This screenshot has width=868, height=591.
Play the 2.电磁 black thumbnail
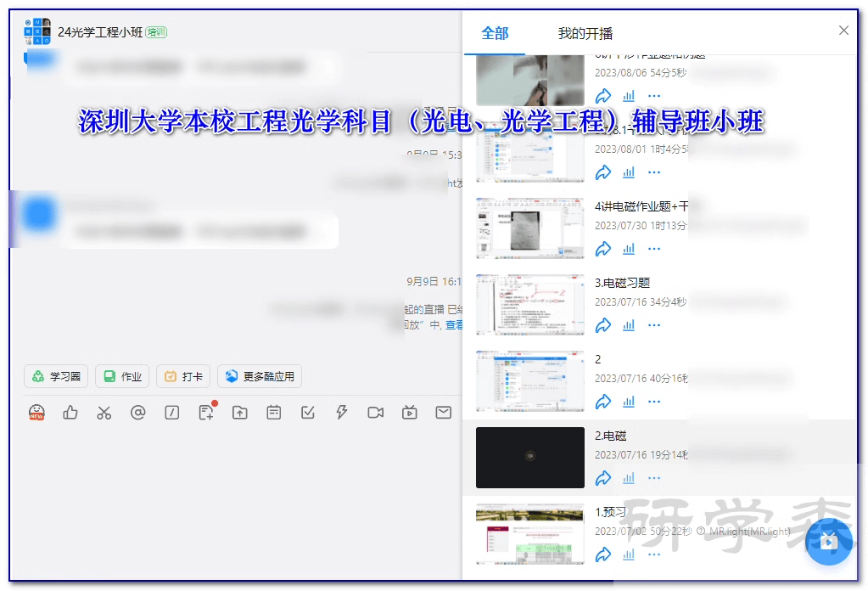click(x=530, y=458)
